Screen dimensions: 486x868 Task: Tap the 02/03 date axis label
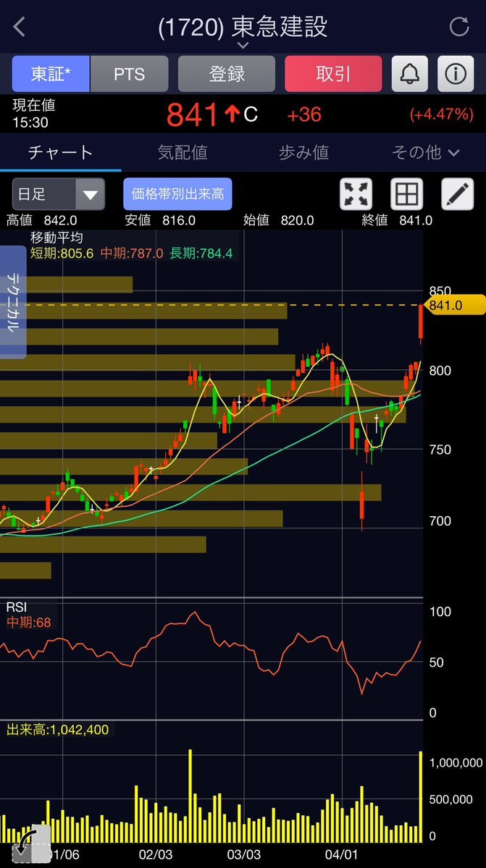156,854
